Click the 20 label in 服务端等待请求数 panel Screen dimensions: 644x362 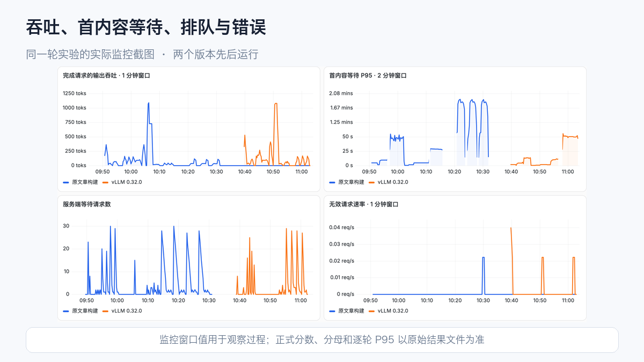click(66, 249)
